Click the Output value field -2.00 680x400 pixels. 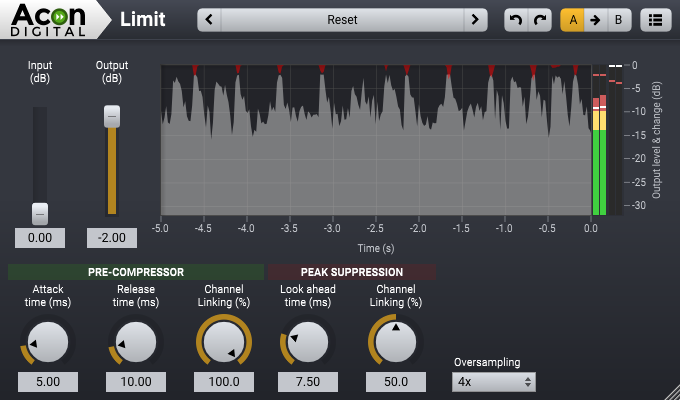coord(112,238)
